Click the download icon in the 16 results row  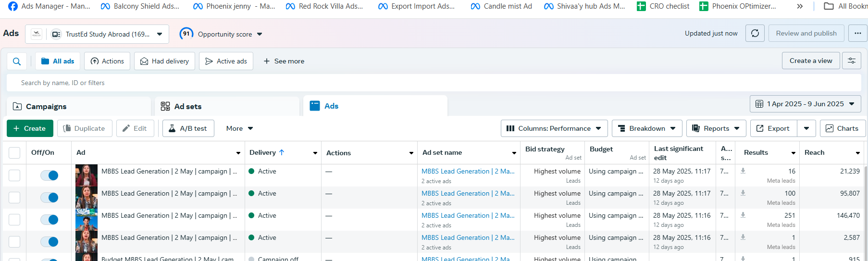tap(743, 171)
